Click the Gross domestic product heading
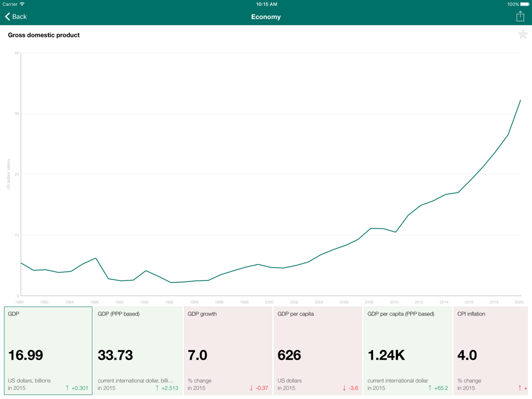532x399 pixels. [x=44, y=35]
